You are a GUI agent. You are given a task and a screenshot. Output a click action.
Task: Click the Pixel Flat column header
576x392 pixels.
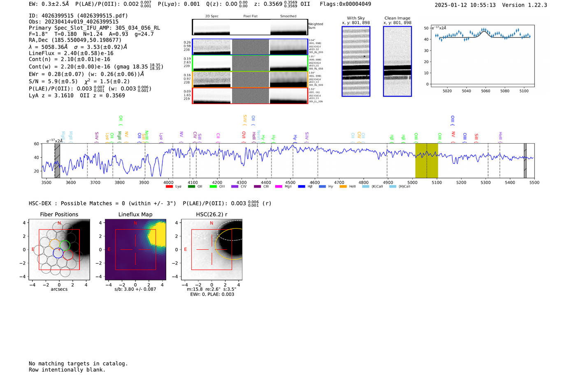point(250,16)
